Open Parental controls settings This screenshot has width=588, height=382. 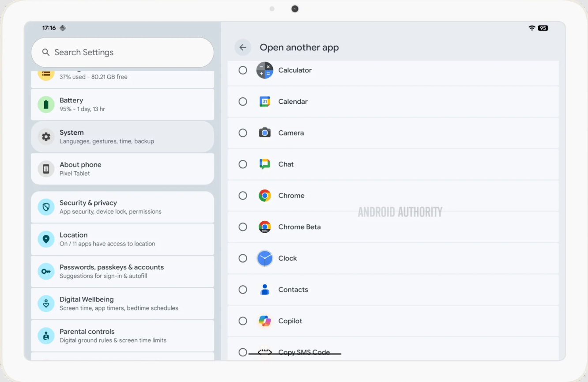122,336
